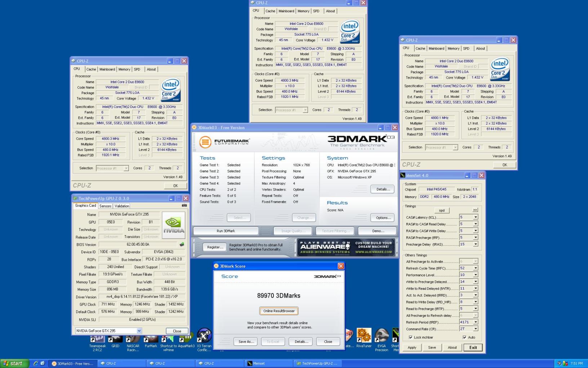Click the MemSet title bar icon

click(403, 175)
